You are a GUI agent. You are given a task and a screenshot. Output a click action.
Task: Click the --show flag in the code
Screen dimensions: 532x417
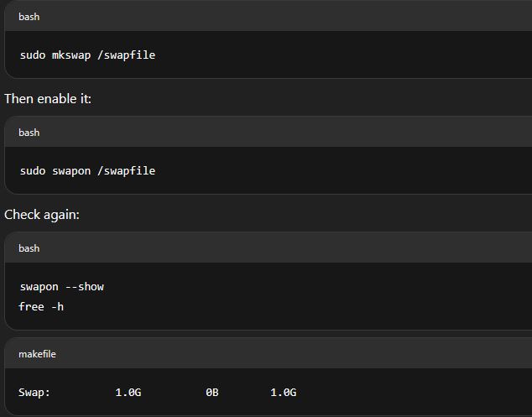click(x=85, y=286)
